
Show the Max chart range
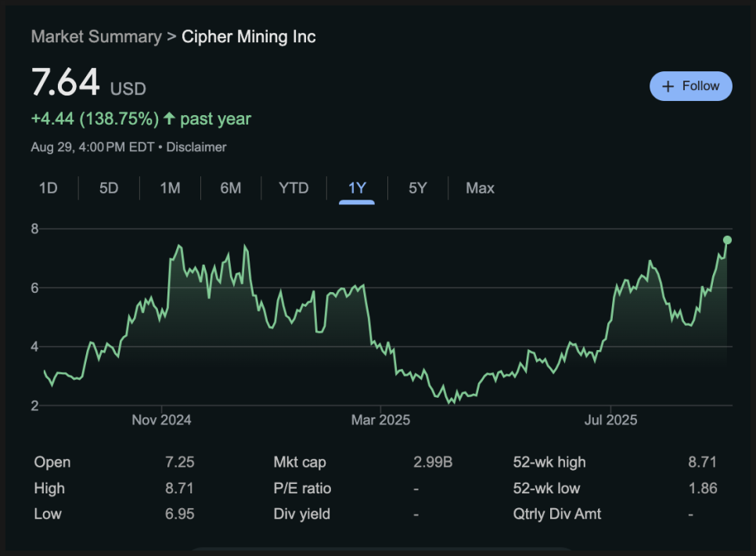point(481,188)
